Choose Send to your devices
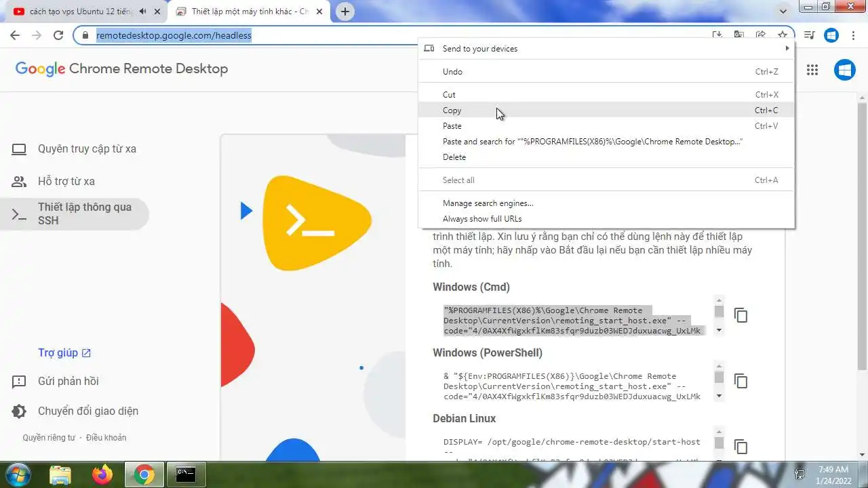 (606, 49)
